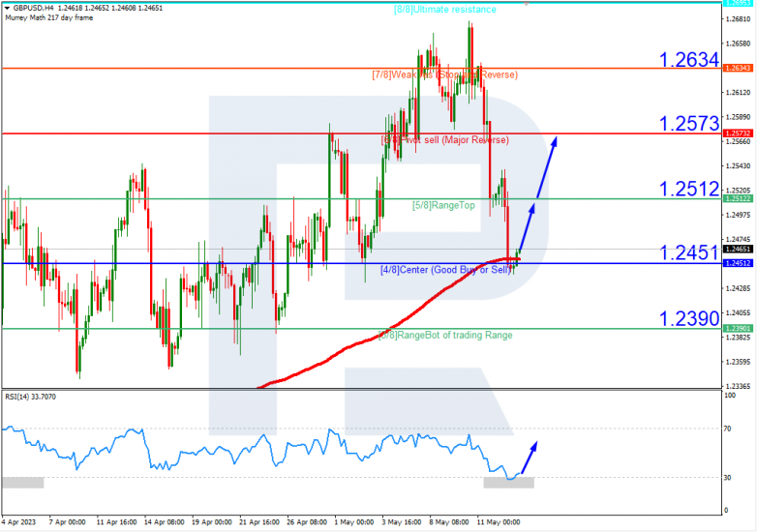Screen dimensions: 757x532
Task: Select the 'Murrey Math 217 day frame' label
Action: [x=48, y=17]
